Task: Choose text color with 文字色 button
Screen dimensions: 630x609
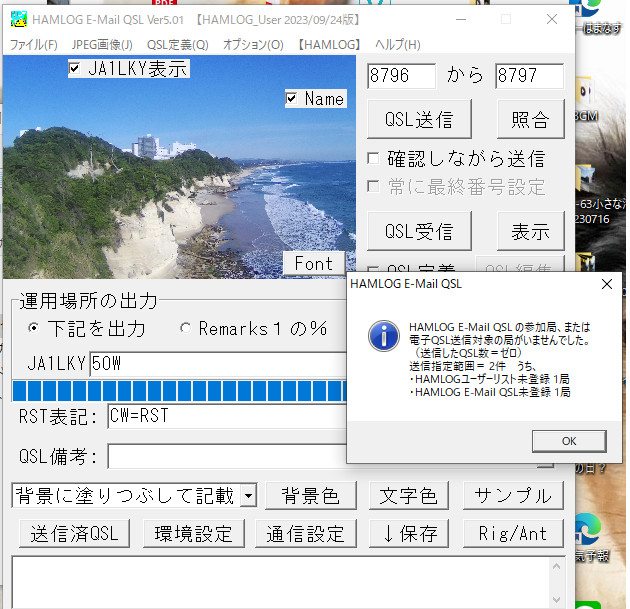Action: [x=408, y=496]
